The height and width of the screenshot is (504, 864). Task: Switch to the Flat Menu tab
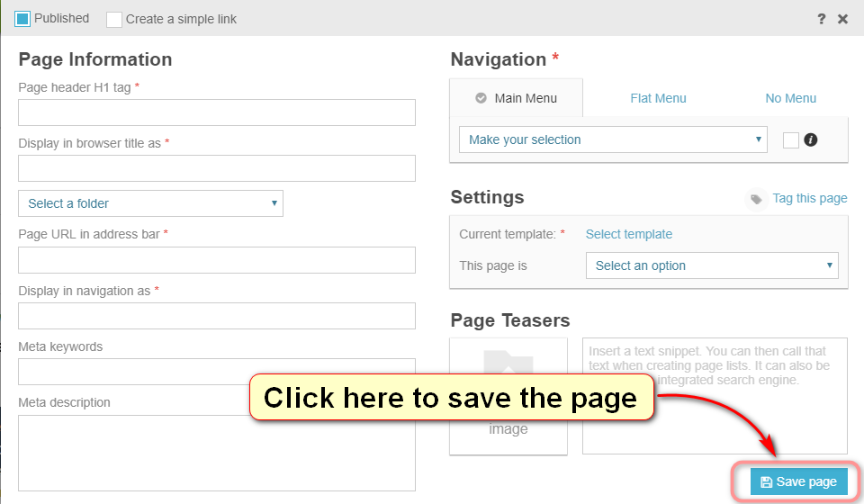658,99
